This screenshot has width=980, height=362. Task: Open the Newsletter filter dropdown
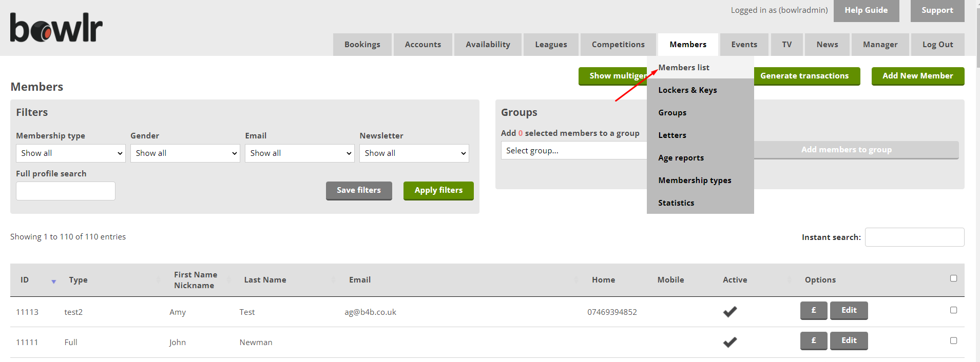click(x=414, y=153)
